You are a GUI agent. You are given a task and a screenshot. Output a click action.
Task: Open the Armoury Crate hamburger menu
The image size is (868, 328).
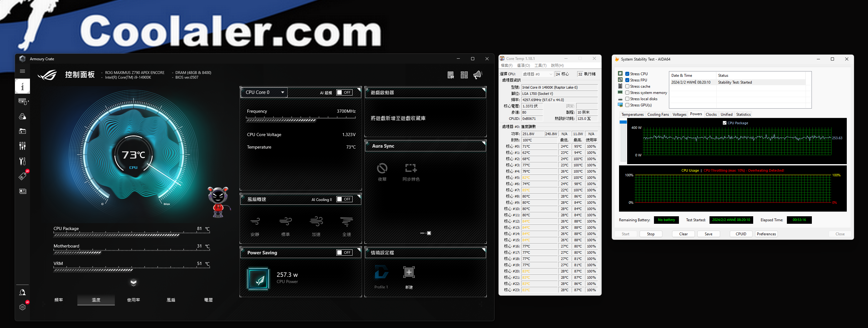click(22, 71)
